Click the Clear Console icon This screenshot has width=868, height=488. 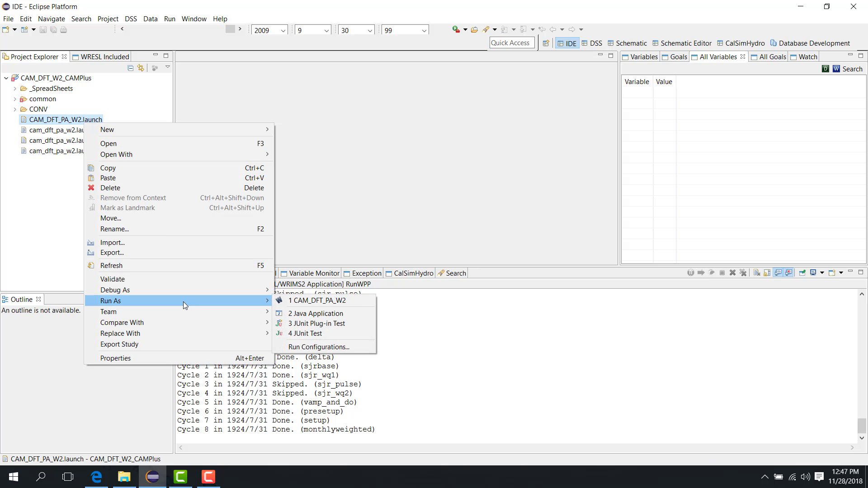757,273
